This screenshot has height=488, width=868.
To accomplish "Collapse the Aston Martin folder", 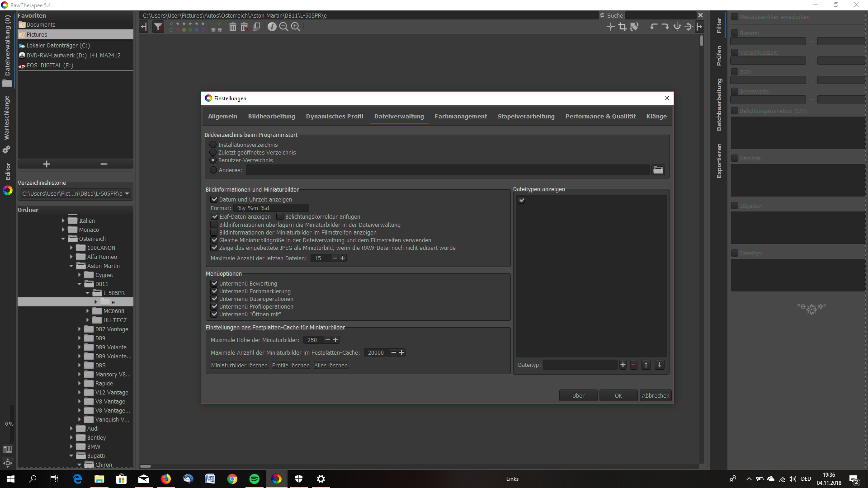I will [x=71, y=266].
